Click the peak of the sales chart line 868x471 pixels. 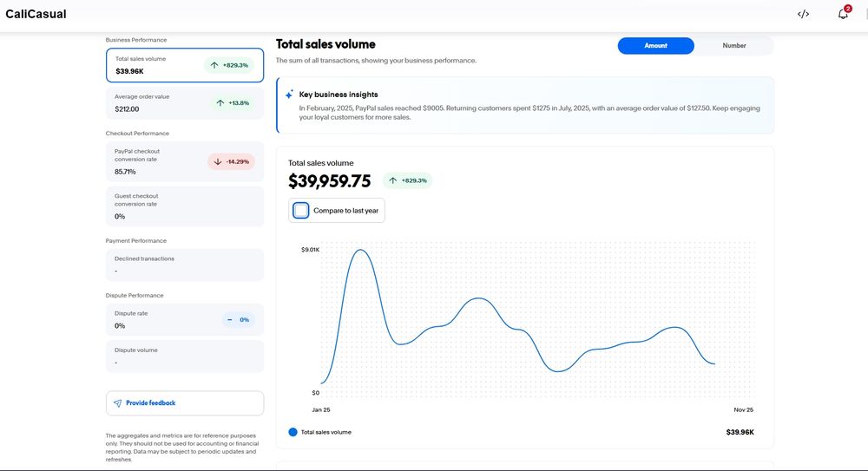coord(359,250)
